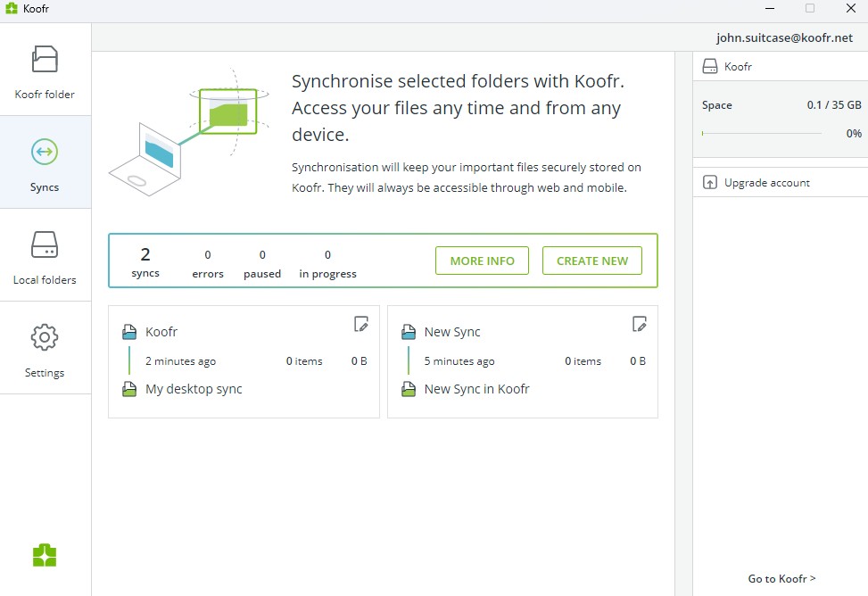
Task: Switch to the Syncs tab label
Action: [x=45, y=187]
